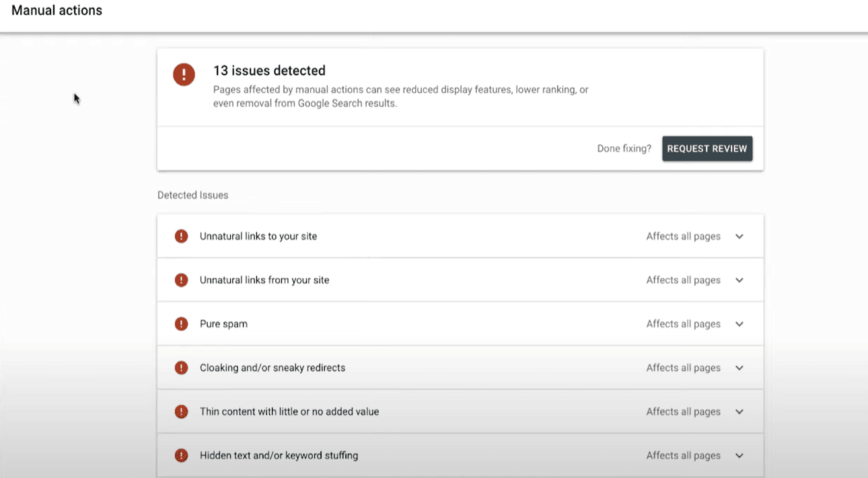Click the 'Detected Issues' section label
Viewport: 868px width, 478px height.
(x=192, y=194)
